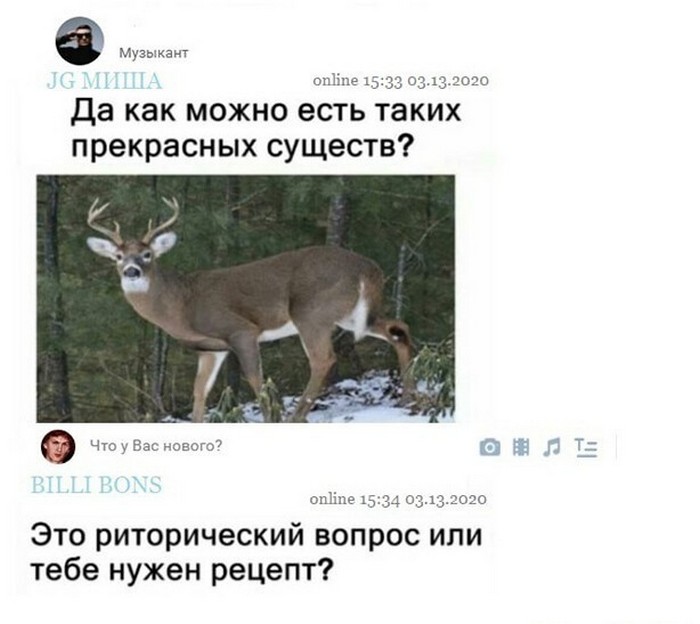700x624 pixels.
Task: Click 03.13.2020 date on BILLI BONS's reply
Action: click(446, 499)
